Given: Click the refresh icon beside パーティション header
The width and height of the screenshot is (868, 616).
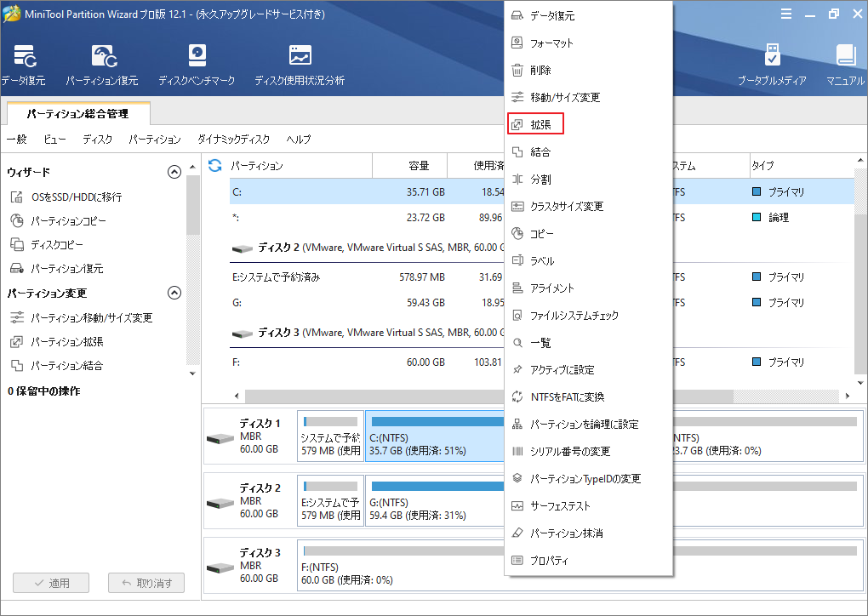Looking at the screenshot, I should click(215, 165).
